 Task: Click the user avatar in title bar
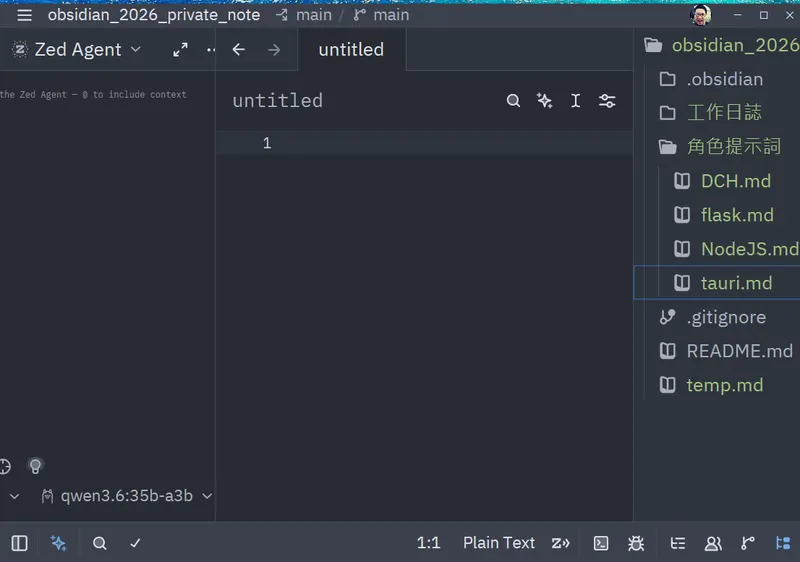click(x=701, y=15)
